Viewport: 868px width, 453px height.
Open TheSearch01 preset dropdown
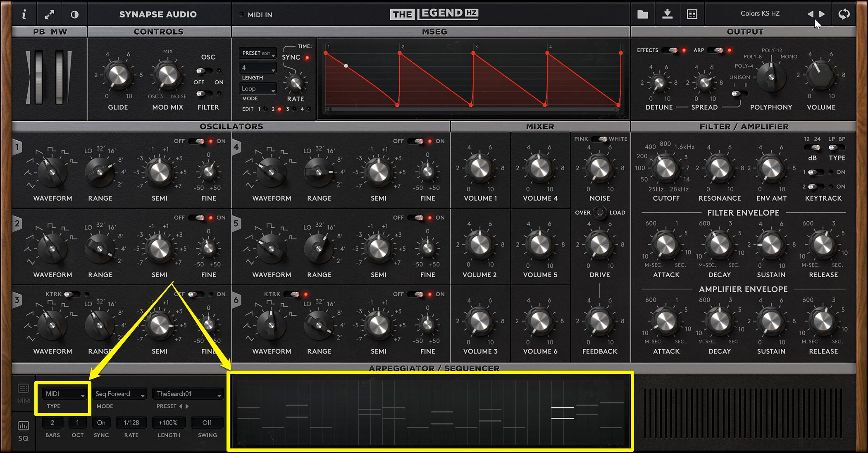[x=188, y=394]
